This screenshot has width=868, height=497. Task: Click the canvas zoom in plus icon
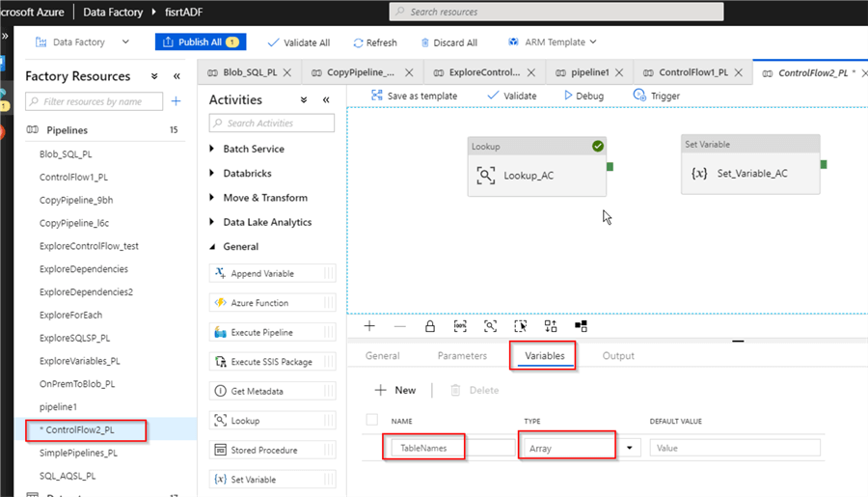click(369, 326)
